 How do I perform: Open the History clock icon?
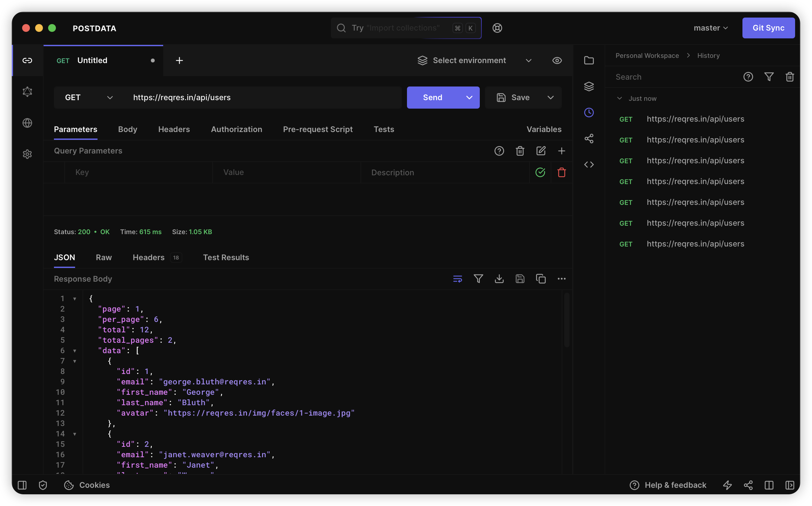589,113
